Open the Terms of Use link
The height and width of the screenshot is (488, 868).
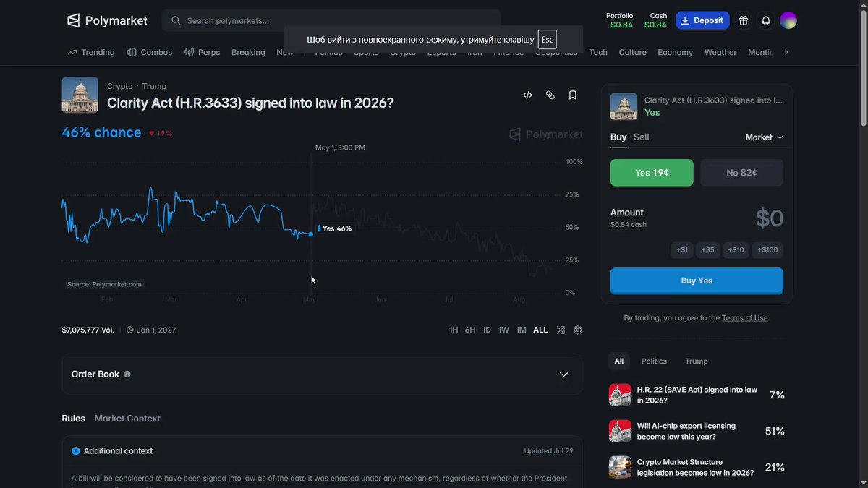click(744, 318)
